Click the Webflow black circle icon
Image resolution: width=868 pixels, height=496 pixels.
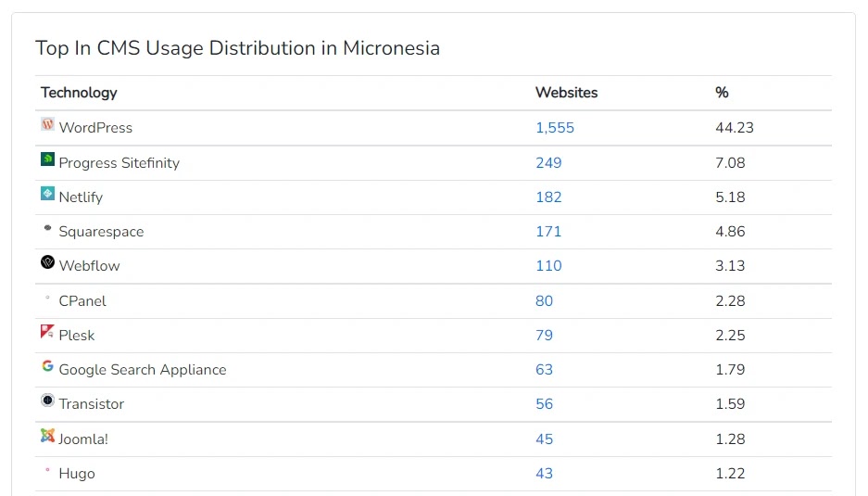point(47,262)
